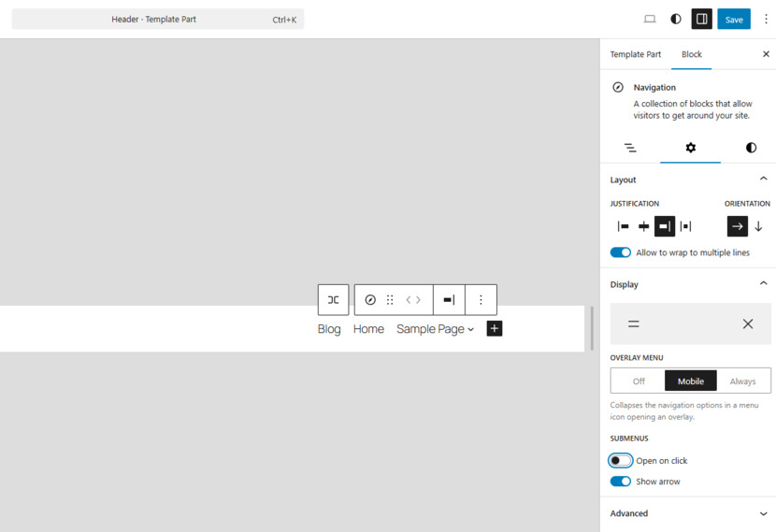The width and height of the screenshot is (776, 532).
Task: Open the List View tab icon
Action: pyautogui.click(x=630, y=148)
